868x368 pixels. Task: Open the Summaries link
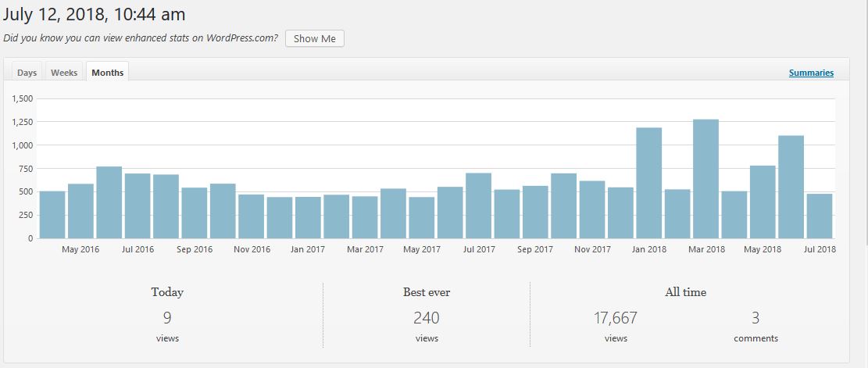tap(811, 73)
